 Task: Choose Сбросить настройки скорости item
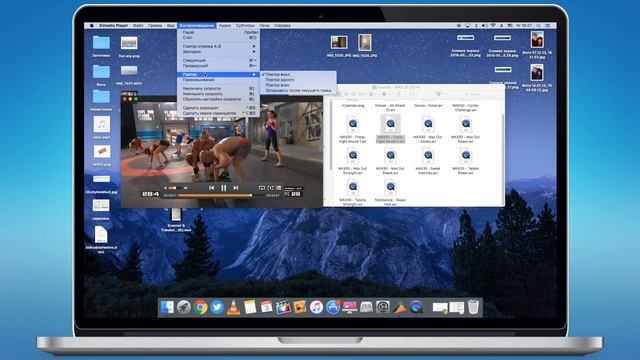[x=218, y=99]
